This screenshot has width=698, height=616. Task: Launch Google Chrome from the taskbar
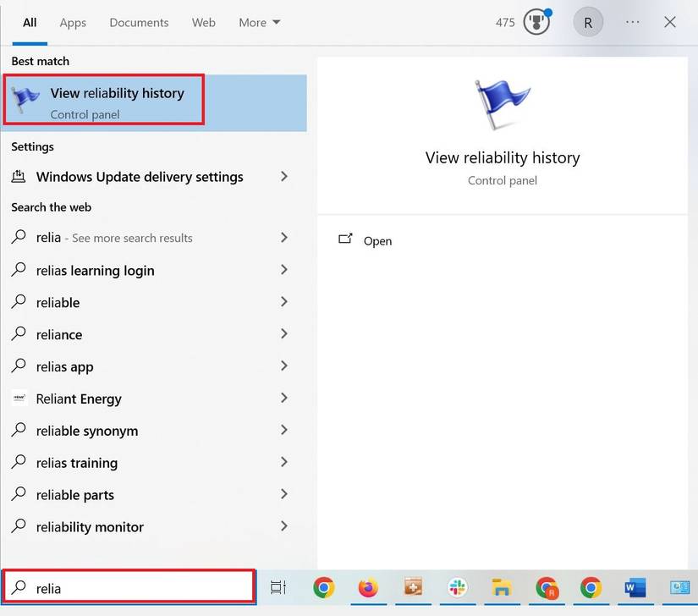tap(323, 586)
